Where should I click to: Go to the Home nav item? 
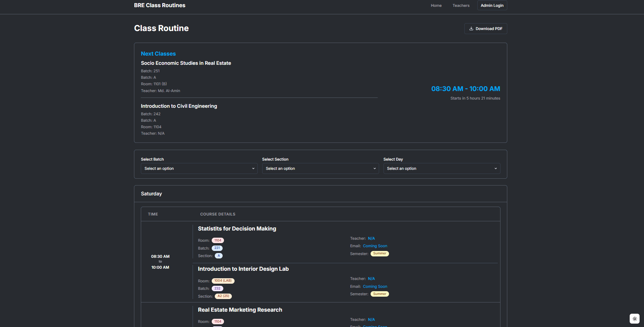pyautogui.click(x=436, y=5)
